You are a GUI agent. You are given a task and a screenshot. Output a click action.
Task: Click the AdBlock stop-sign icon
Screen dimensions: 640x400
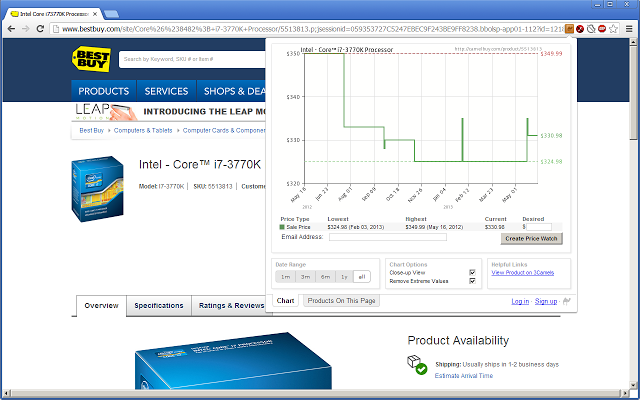pos(602,29)
